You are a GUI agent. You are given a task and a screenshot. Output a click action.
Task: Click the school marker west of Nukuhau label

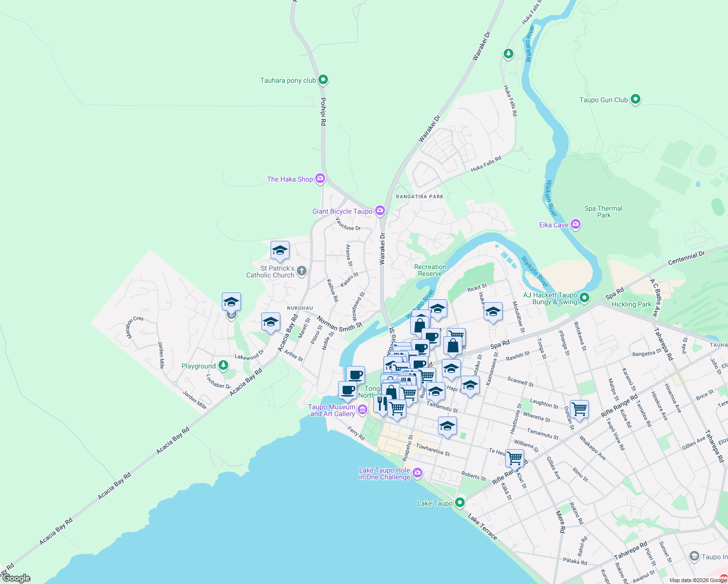pyautogui.click(x=231, y=303)
